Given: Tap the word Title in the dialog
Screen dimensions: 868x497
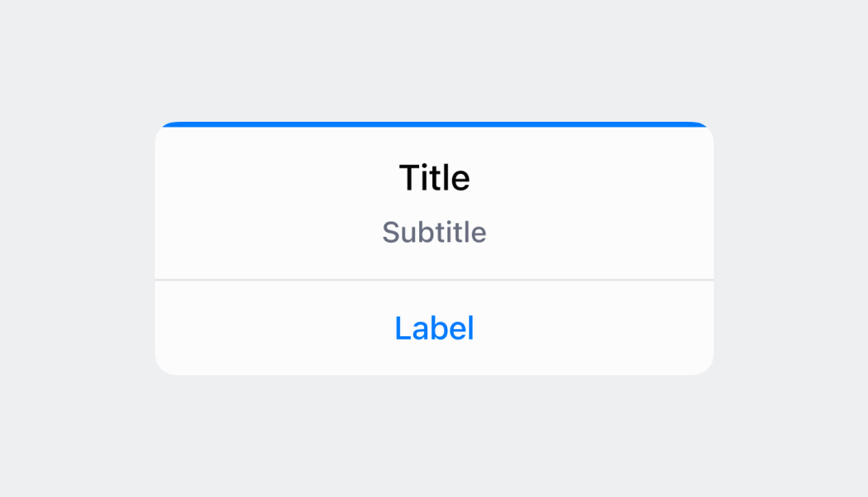Looking at the screenshot, I should [434, 177].
